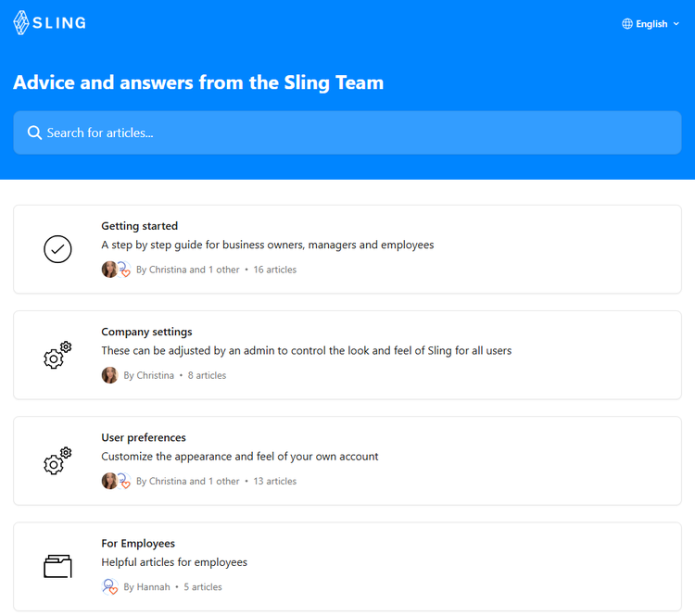Click "Customize the appearance and feel" description
The height and width of the screenshot is (616, 695).
[239, 456]
